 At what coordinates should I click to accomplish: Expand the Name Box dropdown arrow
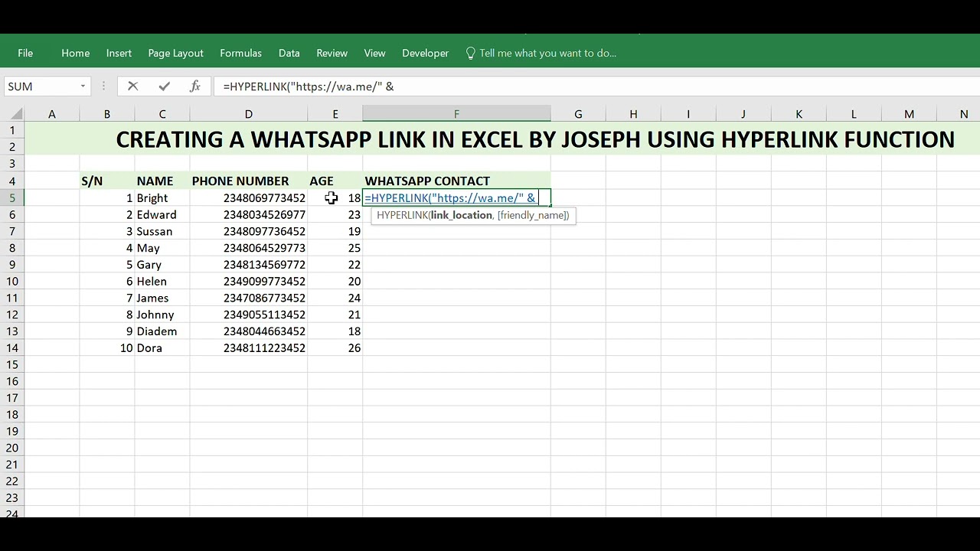coord(83,86)
